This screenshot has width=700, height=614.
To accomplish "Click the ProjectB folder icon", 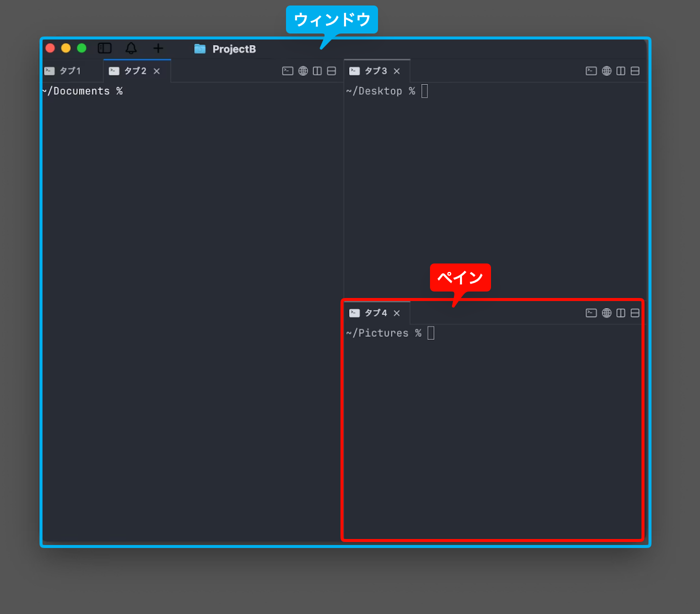I will click(200, 48).
